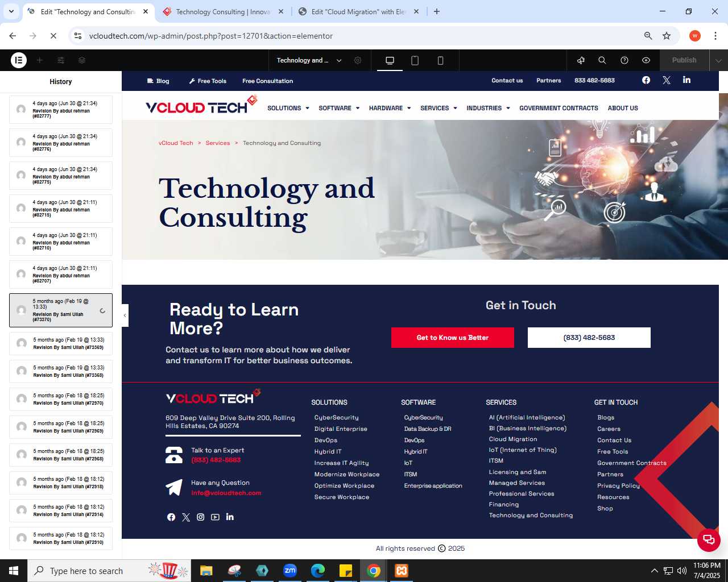Switch to Edit "Cloud Migration" browser tab
The image size is (728, 582).
click(x=358, y=12)
